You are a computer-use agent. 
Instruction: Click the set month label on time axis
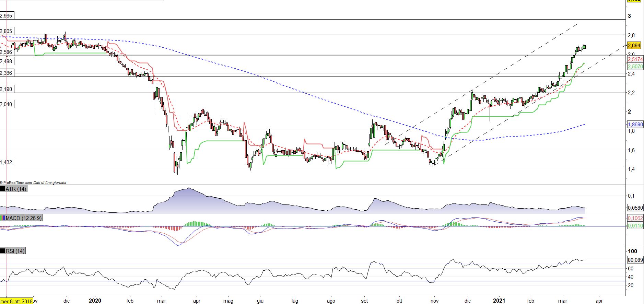pos(364,301)
